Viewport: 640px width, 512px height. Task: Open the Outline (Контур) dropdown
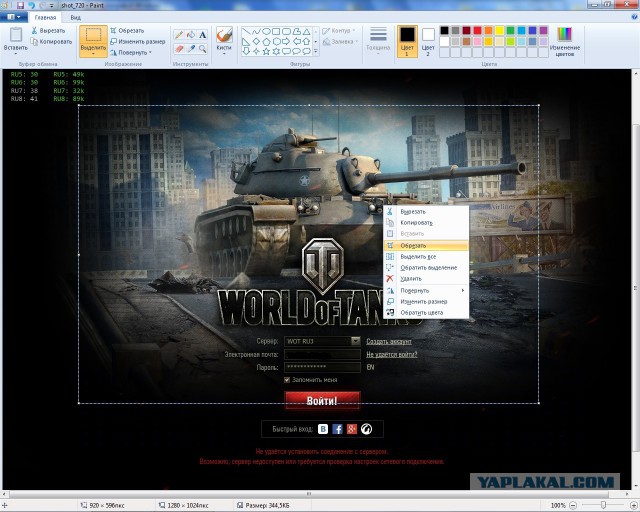click(x=338, y=31)
